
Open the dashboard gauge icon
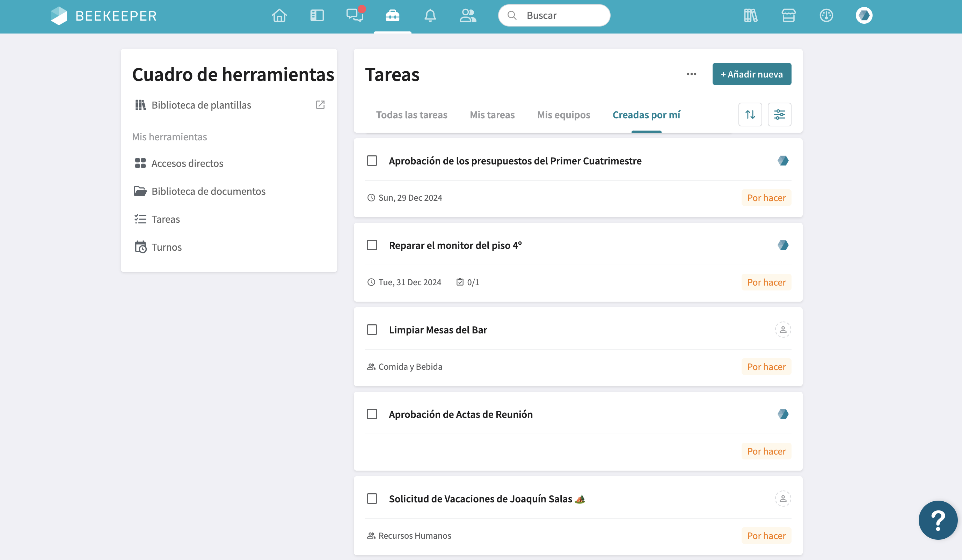click(826, 16)
